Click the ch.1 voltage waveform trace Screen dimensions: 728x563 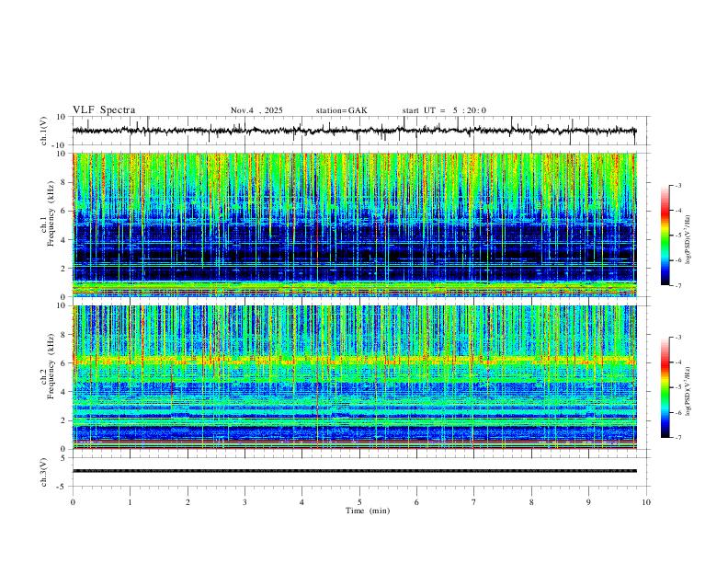(x=354, y=131)
